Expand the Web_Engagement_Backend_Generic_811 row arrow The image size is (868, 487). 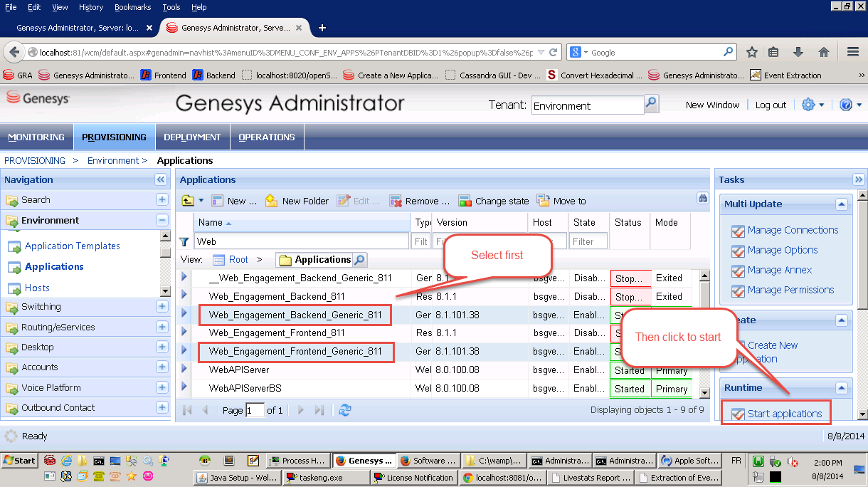[x=185, y=314]
